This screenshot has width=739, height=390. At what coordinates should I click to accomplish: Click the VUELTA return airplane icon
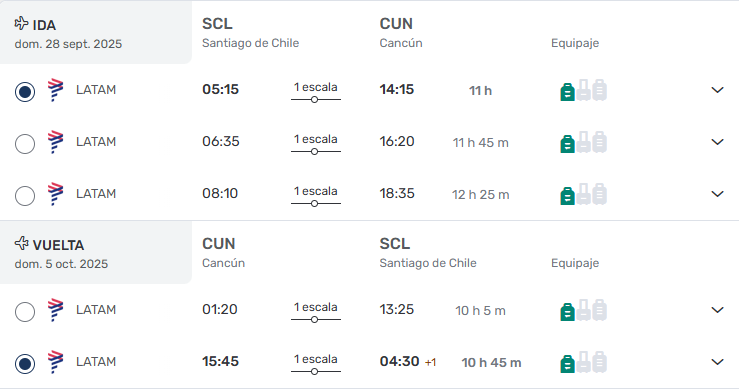(x=21, y=243)
